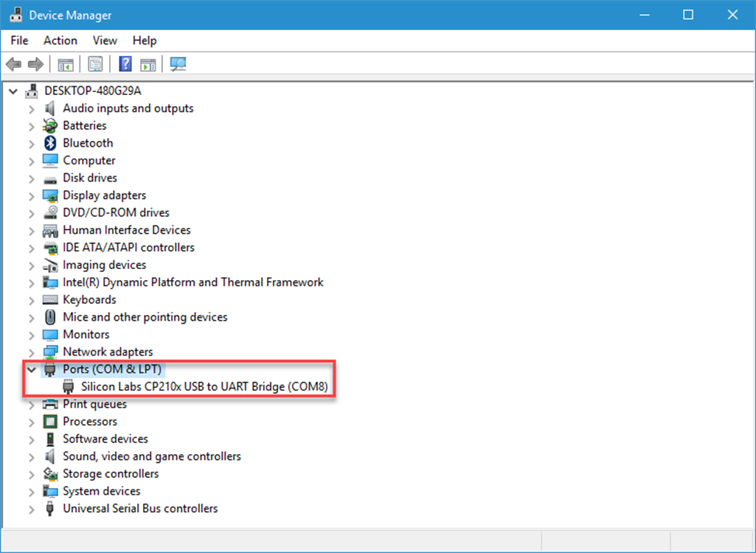Select Intel(R) Dynamic Platform and Thermal Framework
This screenshot has width=756, height=553.
[x=193, y=282]
